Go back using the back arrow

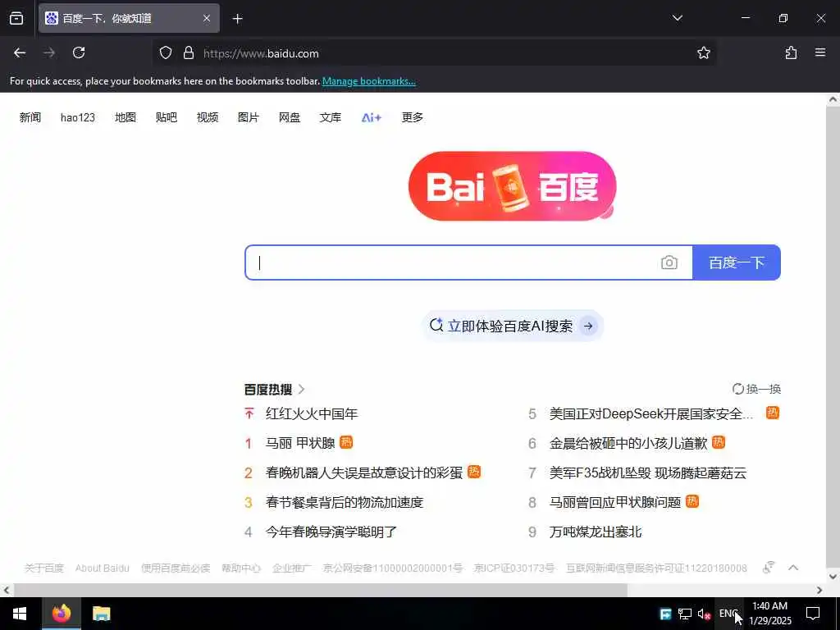click(20, 52)
